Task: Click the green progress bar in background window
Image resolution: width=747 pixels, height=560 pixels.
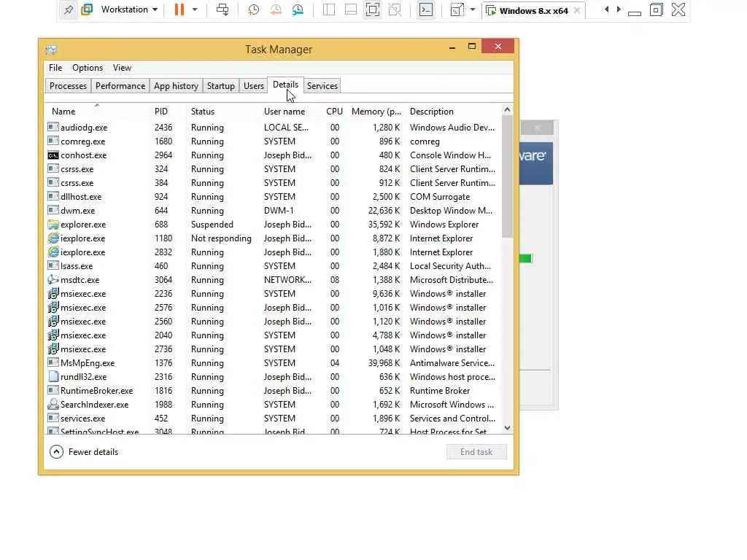Action: coord(525,259)
